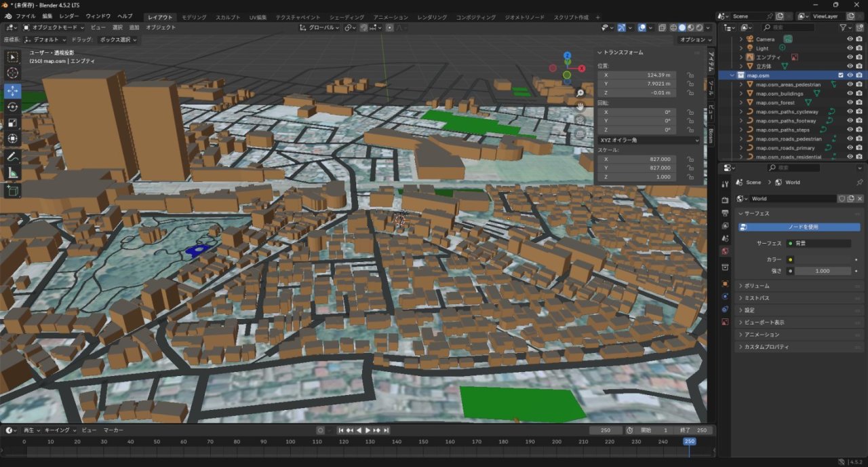Choose the Measure tool
This screenshot has width=868, height=467.
coord(12,173)
